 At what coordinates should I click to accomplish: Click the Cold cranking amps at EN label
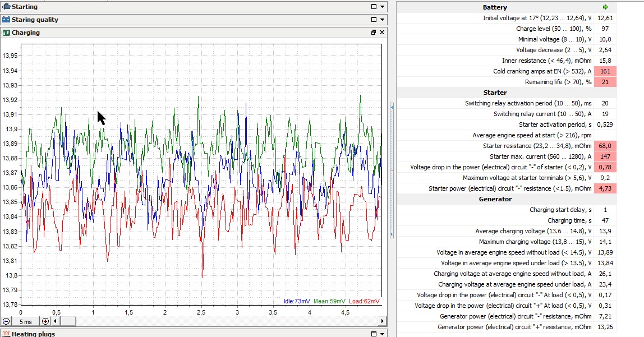pos(542,71)
